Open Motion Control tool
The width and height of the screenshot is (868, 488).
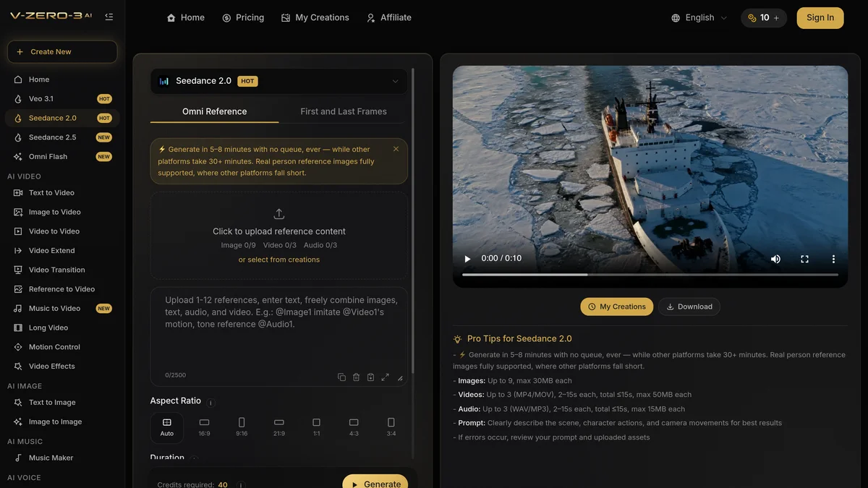point(62,347)
